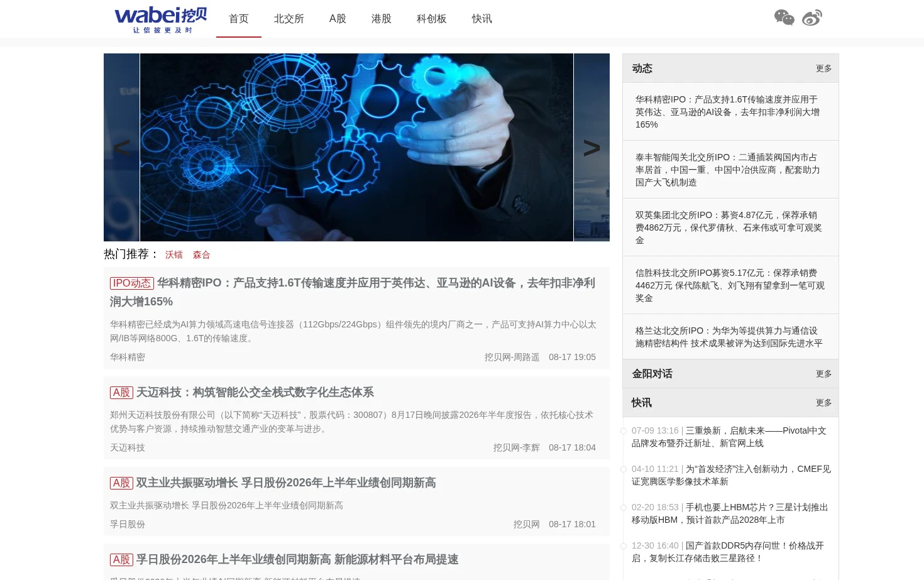Click author 挖贝网-周路遥
The width and height of the screenshot is (924, 580).
[x=512, y=357]
